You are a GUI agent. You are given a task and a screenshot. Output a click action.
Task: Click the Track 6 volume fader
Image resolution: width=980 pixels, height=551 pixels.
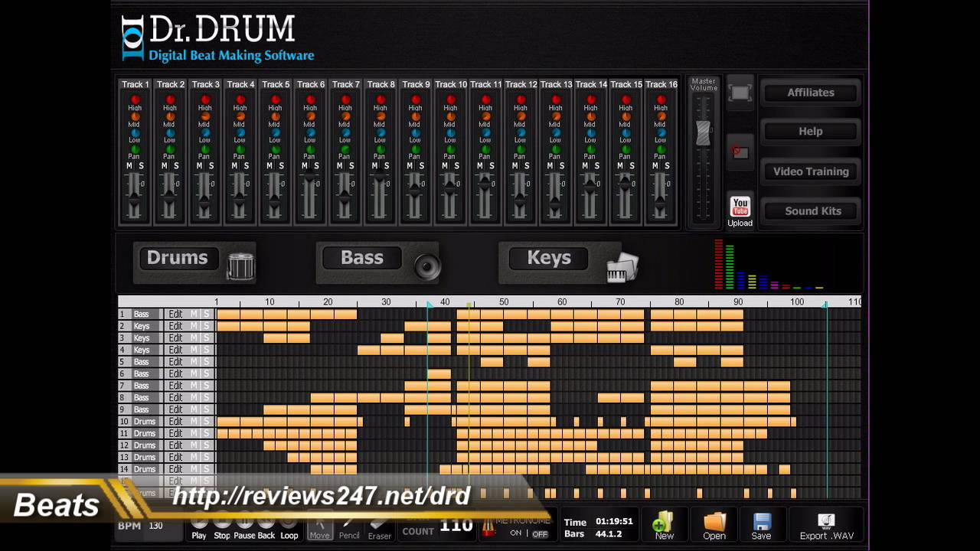point(310,178)
